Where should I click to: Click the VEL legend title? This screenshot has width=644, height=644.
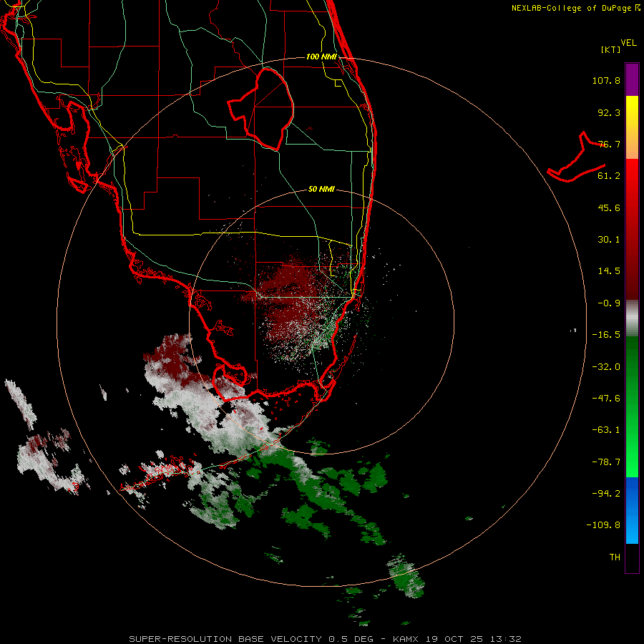pyautogui.click(x=629, y=43)
